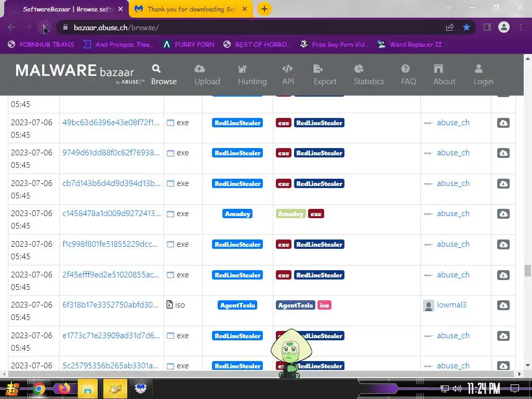Open Firefox from the taskbar
Viewport: 532px width, 399px height.
(x=63, y=389)
